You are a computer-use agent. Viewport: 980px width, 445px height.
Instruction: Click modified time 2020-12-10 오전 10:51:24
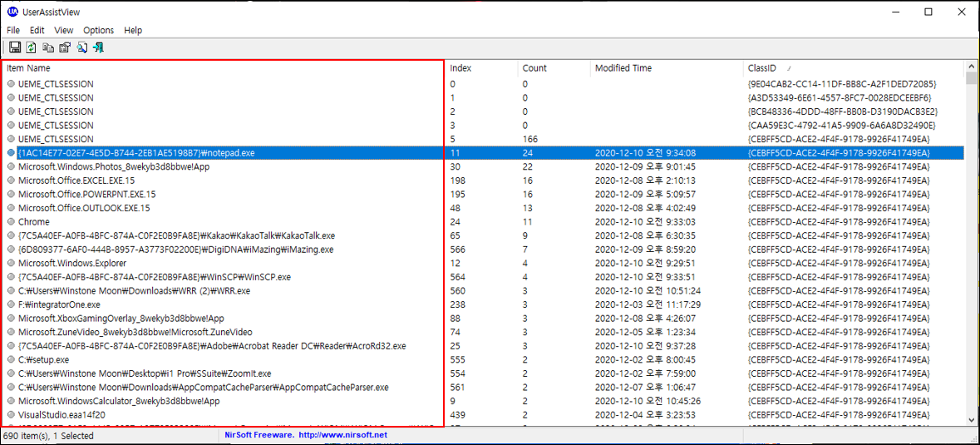(x=648, y=290)
